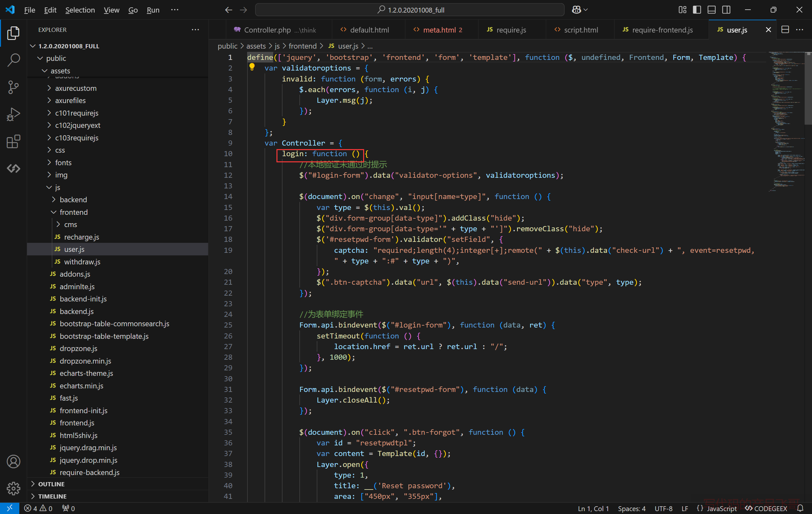Open the Edit menu

pos(50,10)
